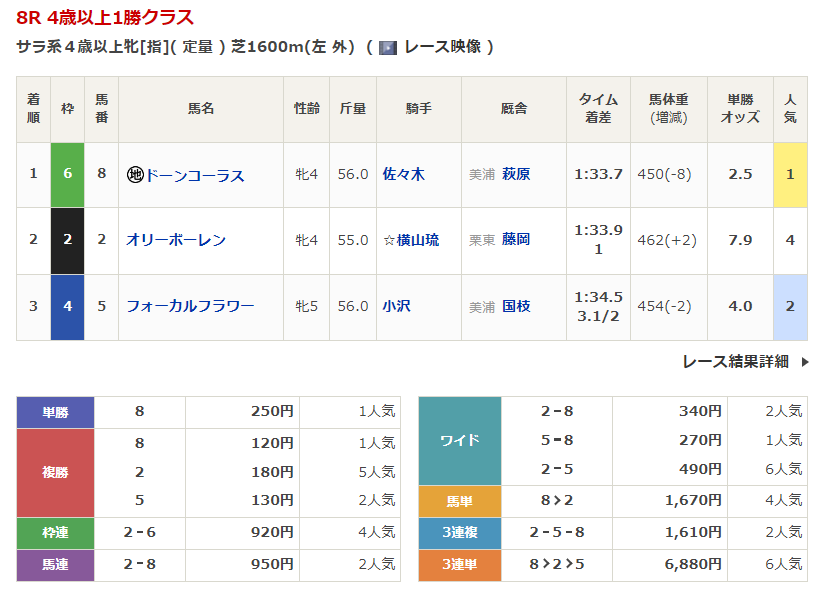The width and height of the screenshot is (824, 592).
Task: Open horse オリーボーレン page
Action: (176, 240)
